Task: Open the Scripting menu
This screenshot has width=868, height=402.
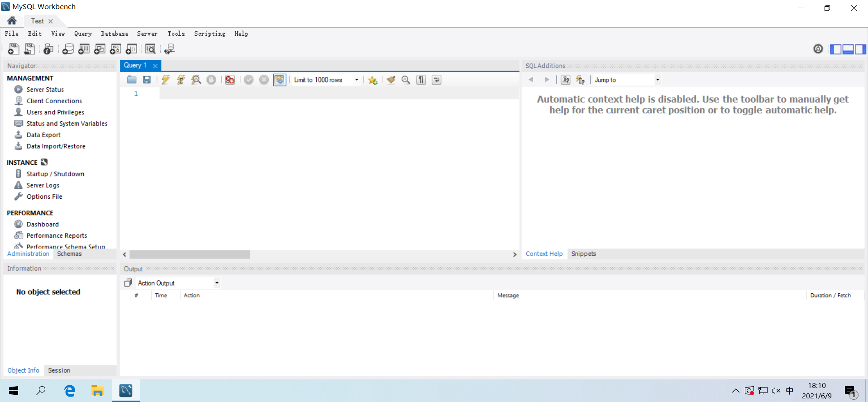Action: tap(210, 33)
